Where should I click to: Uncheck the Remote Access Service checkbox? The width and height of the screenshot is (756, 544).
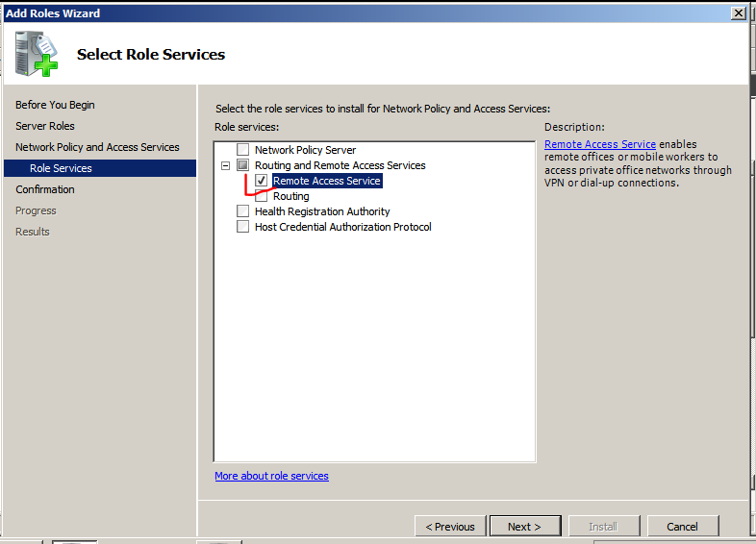(x=262, y=181)
